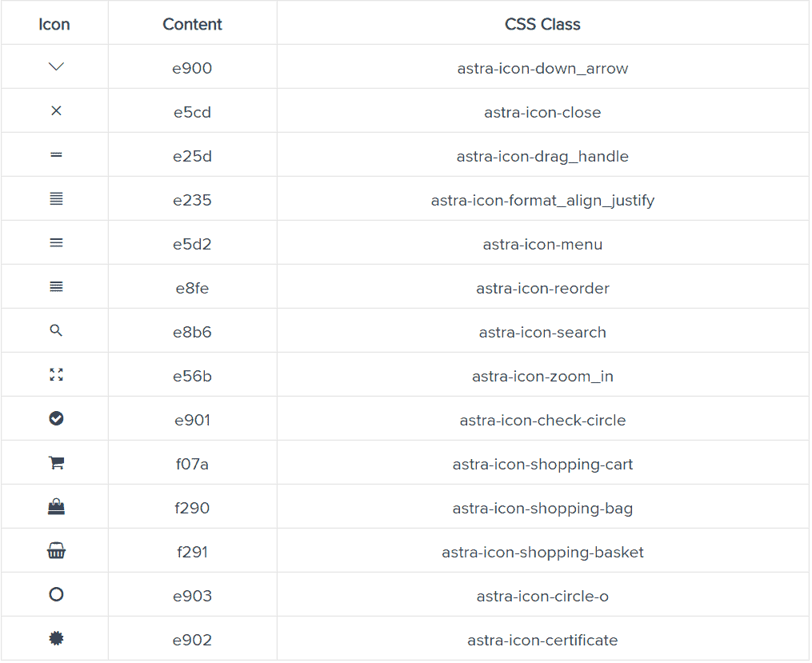This screenshot has width=812, height=663.
Task: Click the shopping basket icon
Action: [x=56, y=551]
